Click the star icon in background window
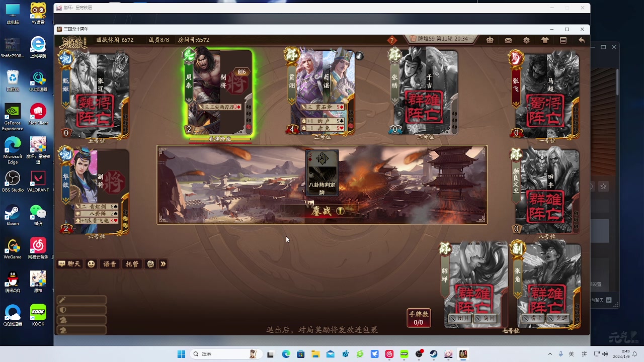 (x=603, y=187)
